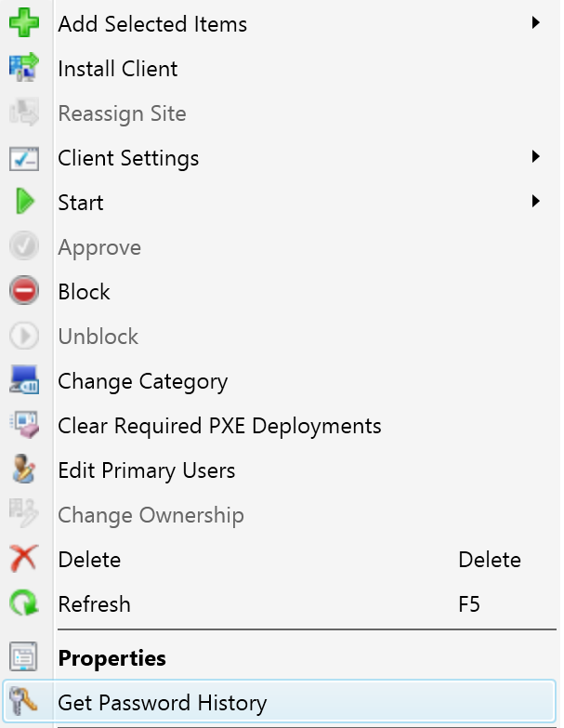Click the green Refresh arrow icon
This screenshot has height=728, width=564.
pyautogui.click(x=23, y=603)
